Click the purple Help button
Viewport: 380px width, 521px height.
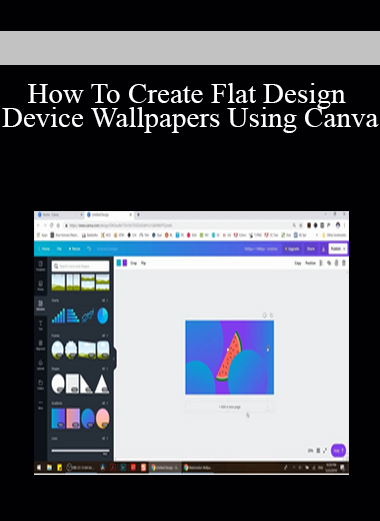click(338, 451)
